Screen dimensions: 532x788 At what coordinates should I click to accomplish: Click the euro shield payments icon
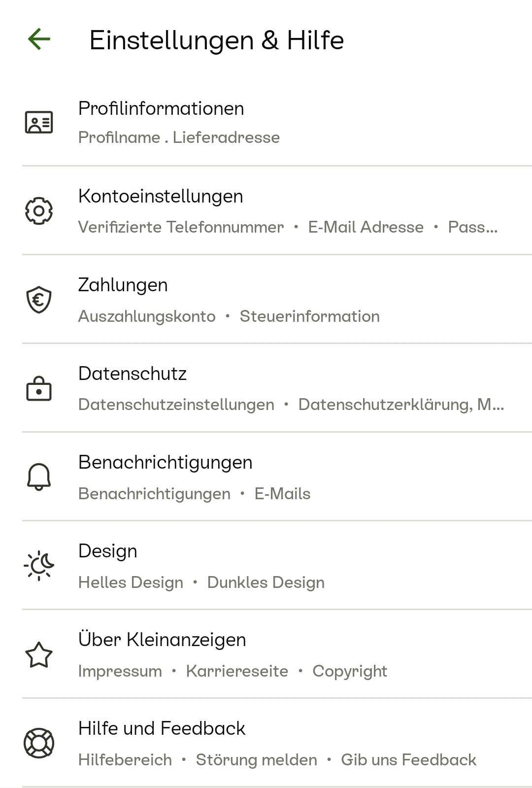39,300
